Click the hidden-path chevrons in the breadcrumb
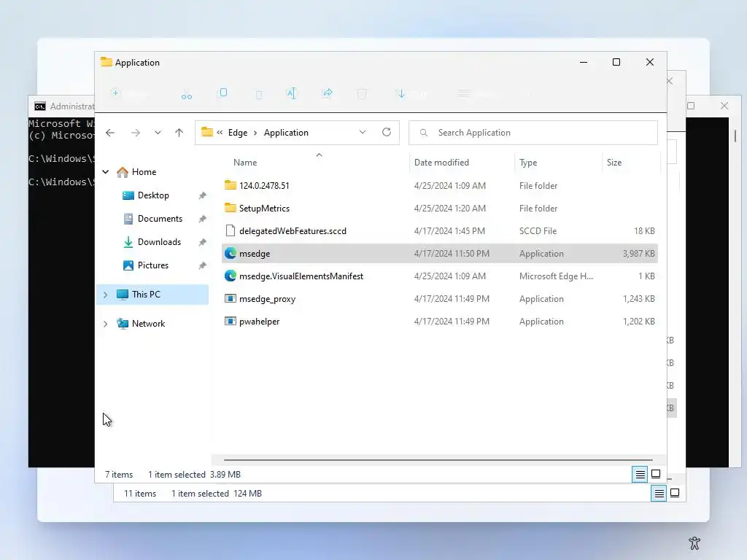Screen dimensions: 747x560 220,133
